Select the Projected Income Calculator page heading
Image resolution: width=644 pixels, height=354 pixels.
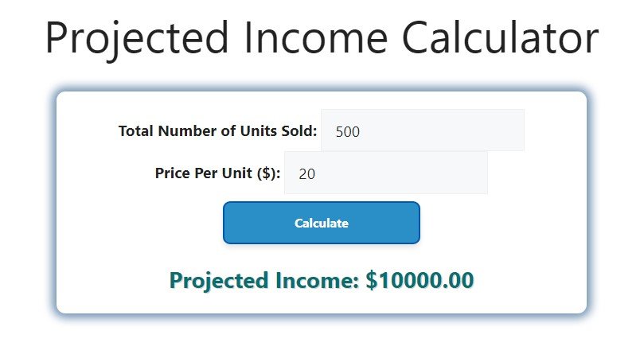[x=322, y=37]
